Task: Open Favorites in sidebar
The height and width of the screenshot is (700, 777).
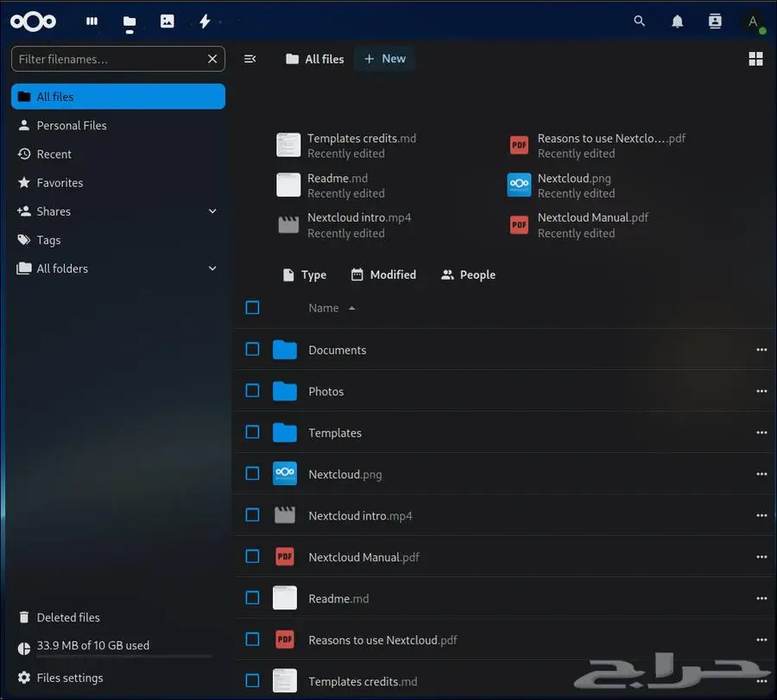Action: 118,183
